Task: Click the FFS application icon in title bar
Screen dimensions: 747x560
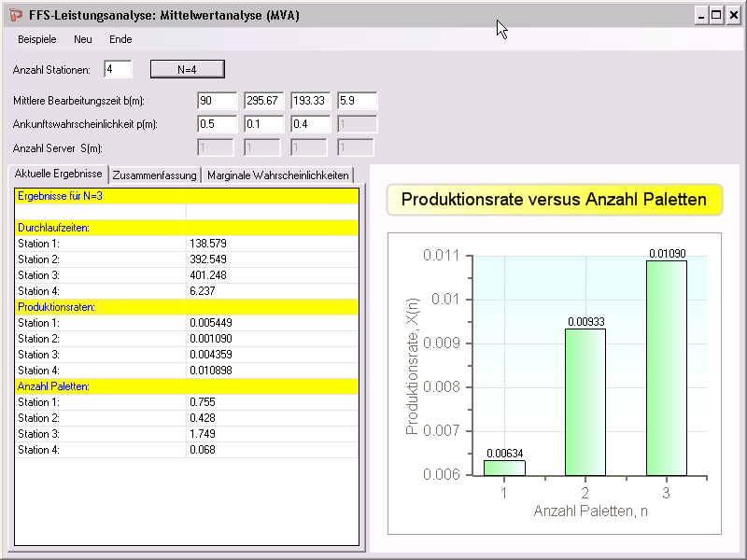Action: tap(16, 16)
